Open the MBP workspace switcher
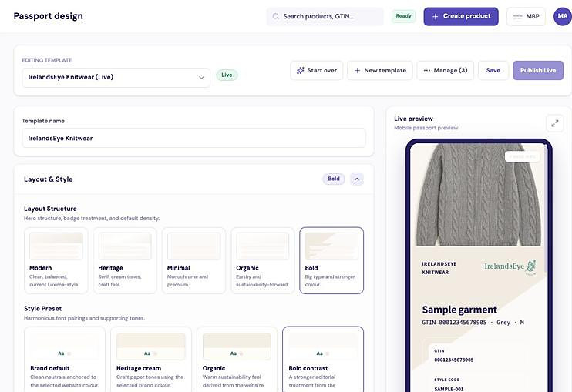Viewport: 572px width, 392px height. click(x=526, y=16)
